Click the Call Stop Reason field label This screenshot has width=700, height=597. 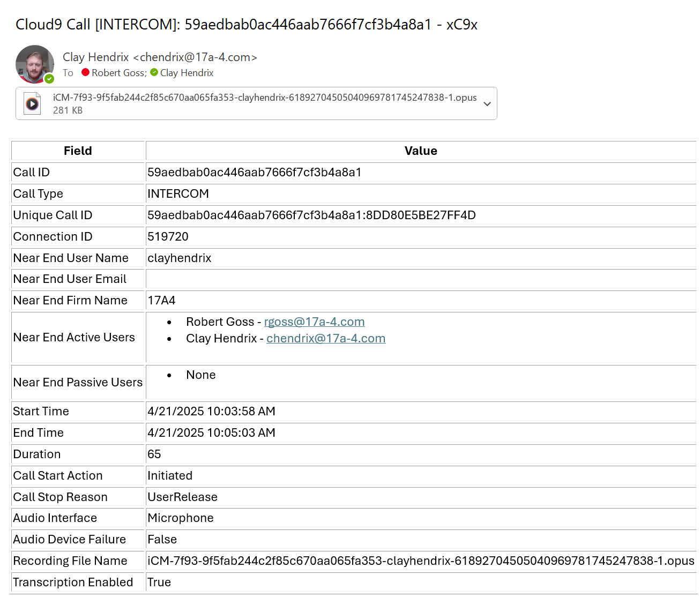60,497
